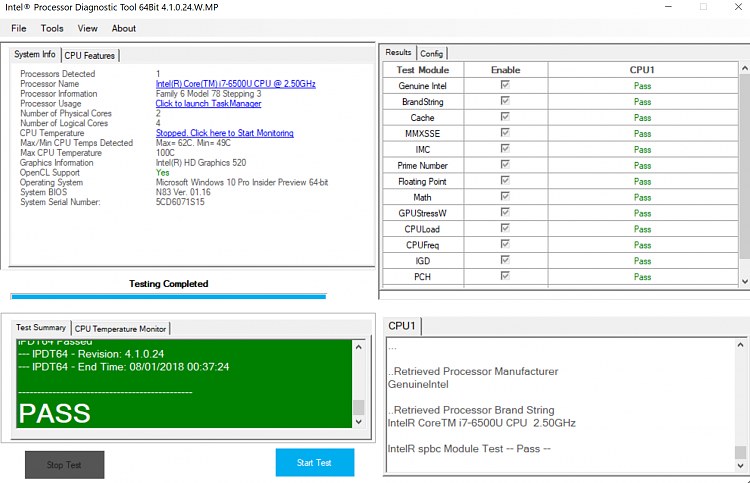
Task: Open the Intel Core i7-6500U processor link
Action: [235, 84]
